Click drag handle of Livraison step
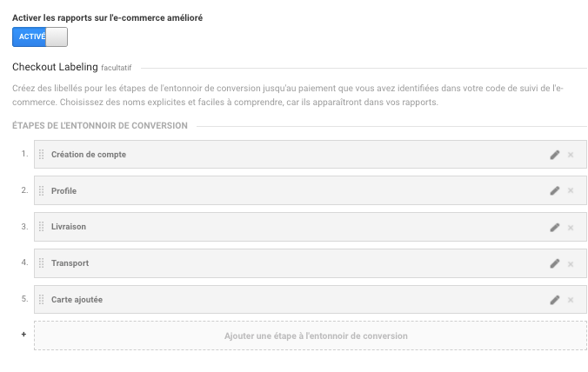 coord(41,228)
